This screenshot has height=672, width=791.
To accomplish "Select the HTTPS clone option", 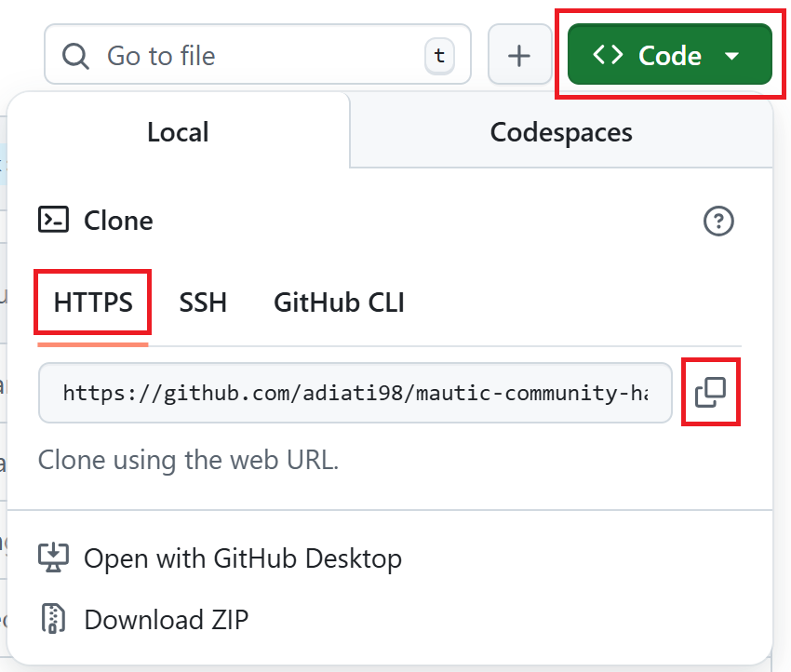I will click(93, 302).
